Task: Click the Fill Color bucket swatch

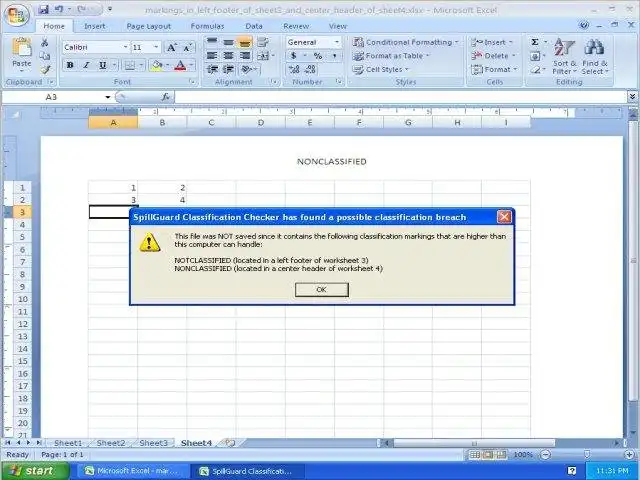Action: [157, 65]
